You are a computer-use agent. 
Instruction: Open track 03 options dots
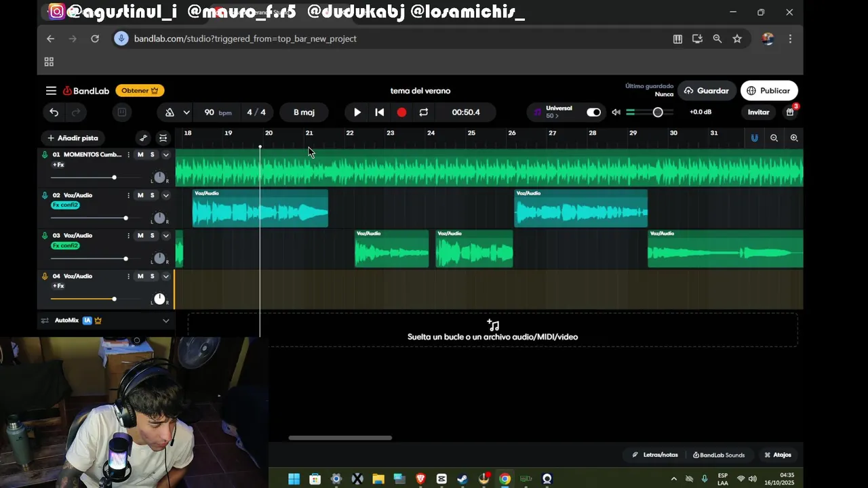click(128, 236)
